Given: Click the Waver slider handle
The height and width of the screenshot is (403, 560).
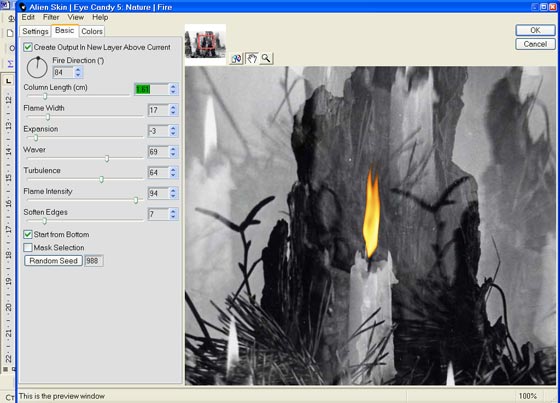Looking at the screenshot, I should [107, 159].
